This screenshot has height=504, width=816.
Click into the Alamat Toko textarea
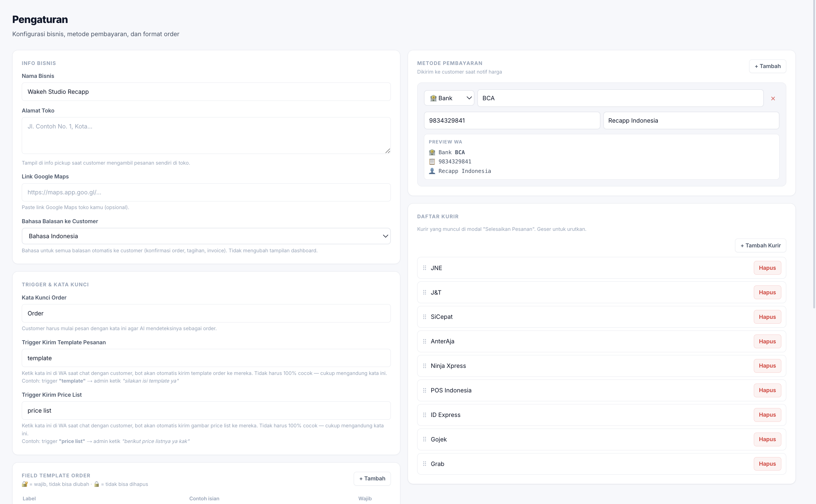point(206,135)
